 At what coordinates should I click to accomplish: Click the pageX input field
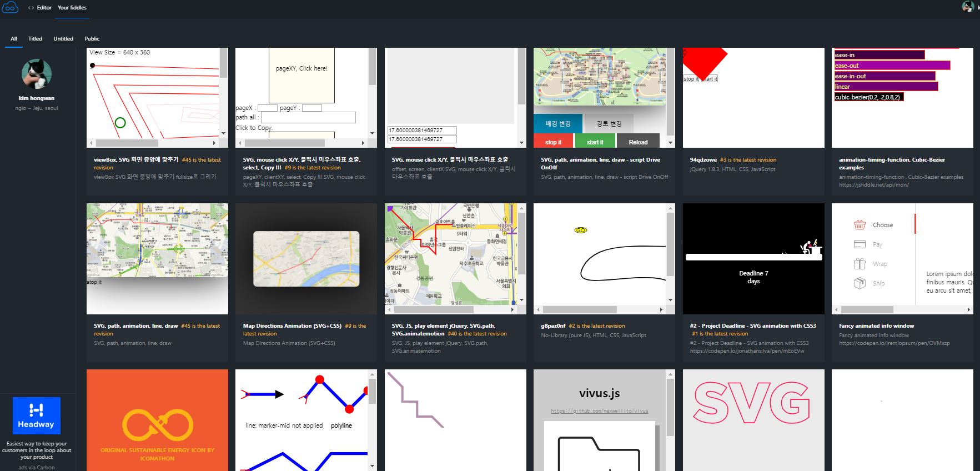(267, 108)
